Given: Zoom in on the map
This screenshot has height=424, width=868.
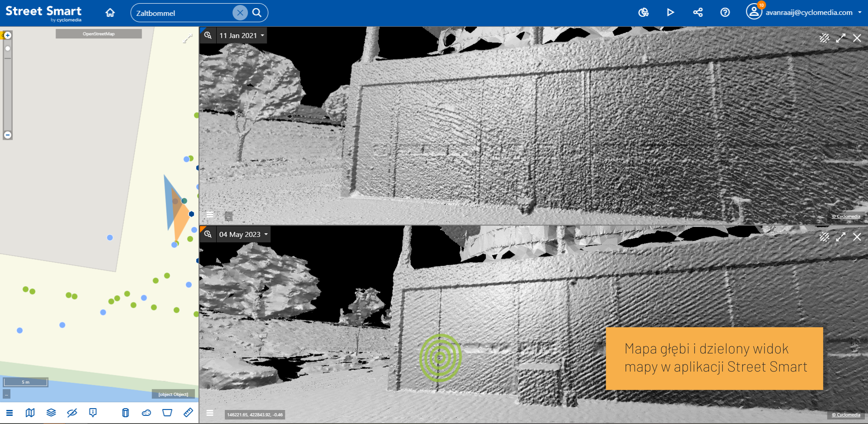Looking at the screenshot, I should pos(8,35).
